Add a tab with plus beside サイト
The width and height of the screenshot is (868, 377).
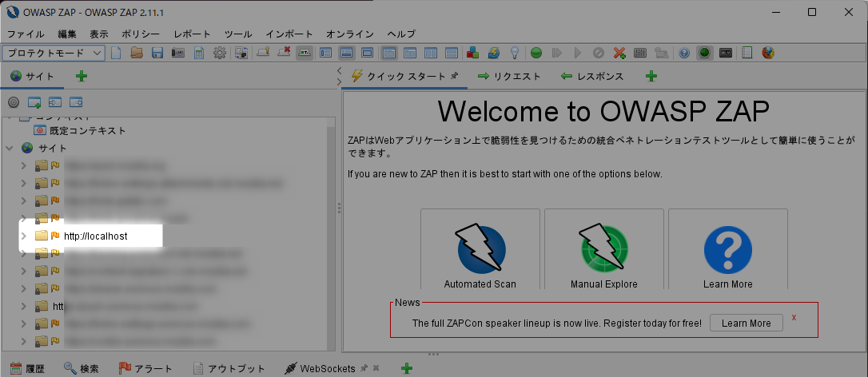pyautogui.click(x=82, y=77)
